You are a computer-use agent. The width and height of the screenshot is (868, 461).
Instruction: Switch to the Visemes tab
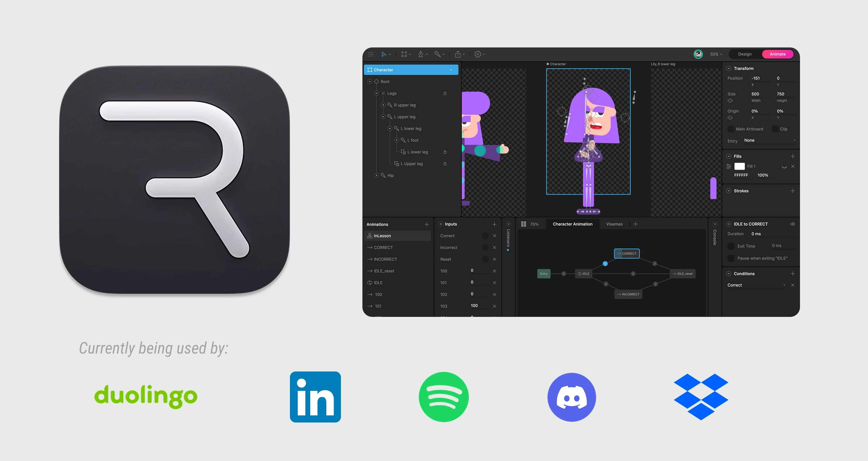614,224
